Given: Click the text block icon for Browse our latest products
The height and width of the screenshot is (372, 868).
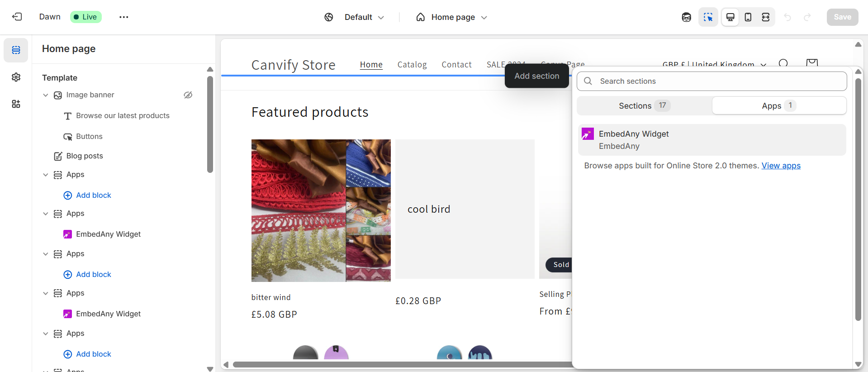Looking at the screenshot, I should tap(68, 116).
